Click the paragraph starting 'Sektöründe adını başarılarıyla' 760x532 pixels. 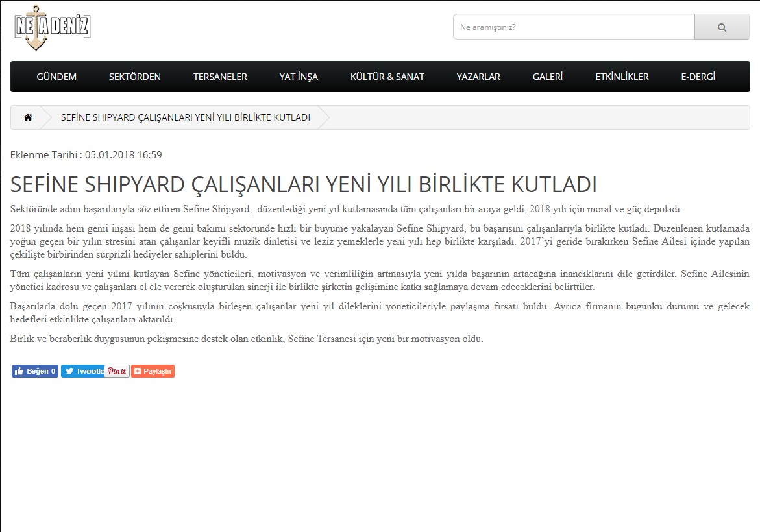(x=346, y=210)
